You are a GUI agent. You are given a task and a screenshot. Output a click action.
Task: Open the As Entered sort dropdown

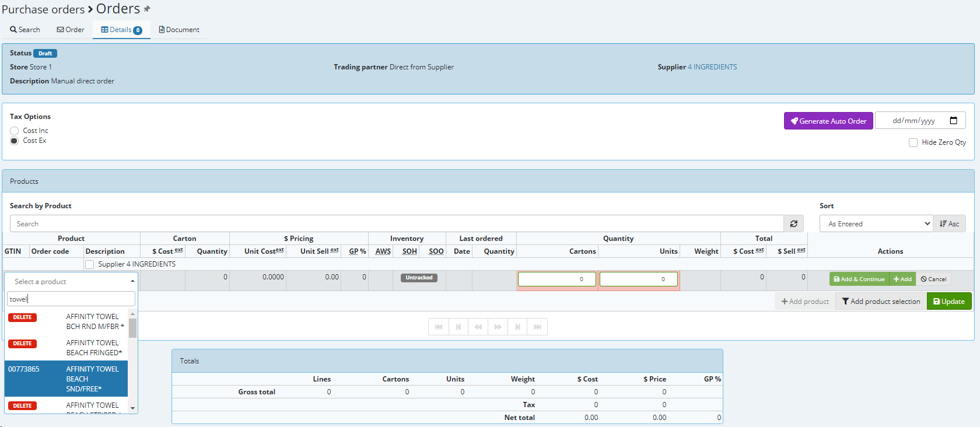coord(876,224)
